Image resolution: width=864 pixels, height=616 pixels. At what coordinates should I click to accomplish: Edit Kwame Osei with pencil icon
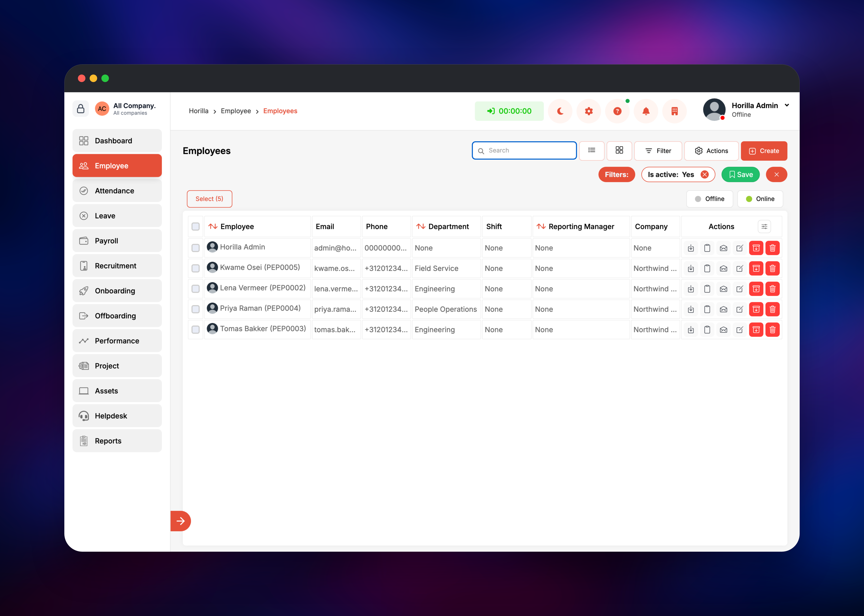740,269
